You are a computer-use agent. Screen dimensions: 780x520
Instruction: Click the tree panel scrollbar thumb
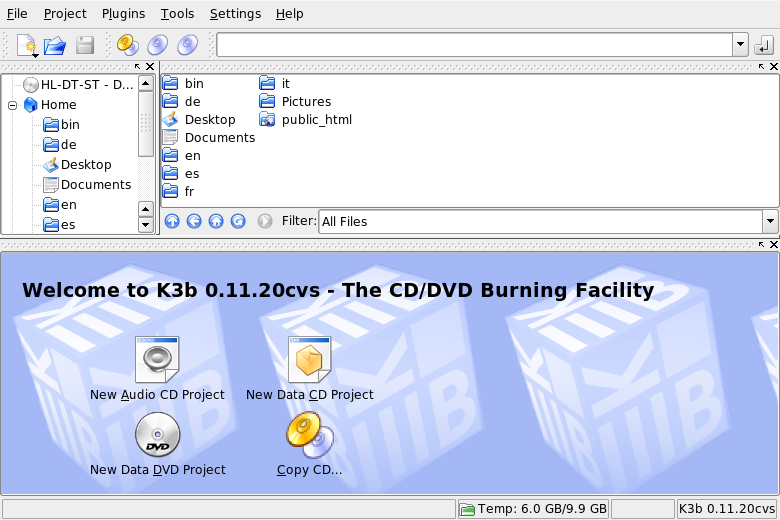(145, 124)
